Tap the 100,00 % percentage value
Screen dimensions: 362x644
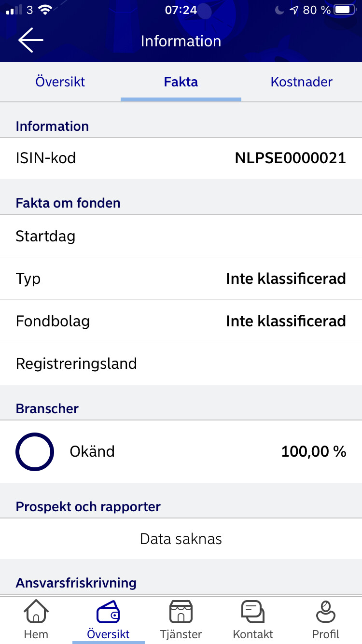click(314, 452)
